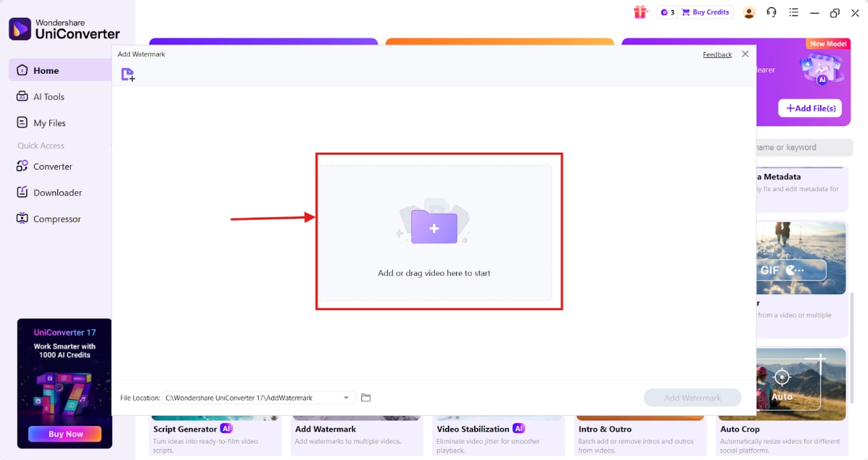Open the Compressor tool
Image resolution: width=868 pixels, height=460 pixels.
coord(56,218)
